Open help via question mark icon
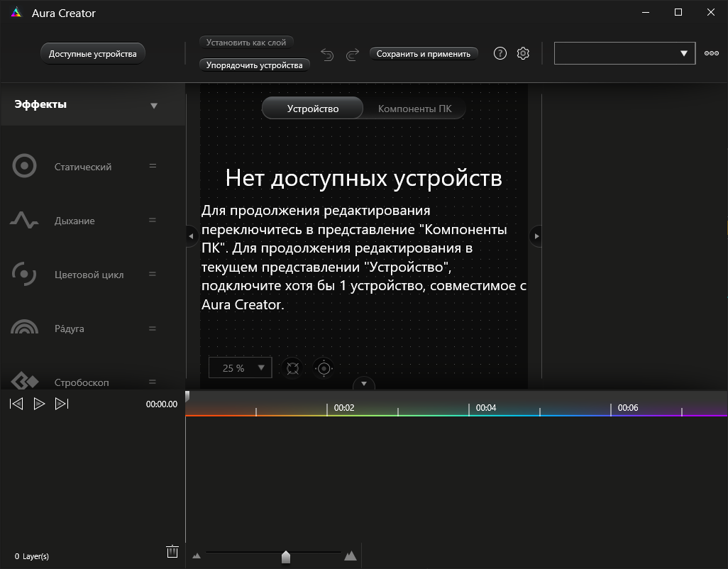This screenshot has height=569, width=728. [500, 53]
